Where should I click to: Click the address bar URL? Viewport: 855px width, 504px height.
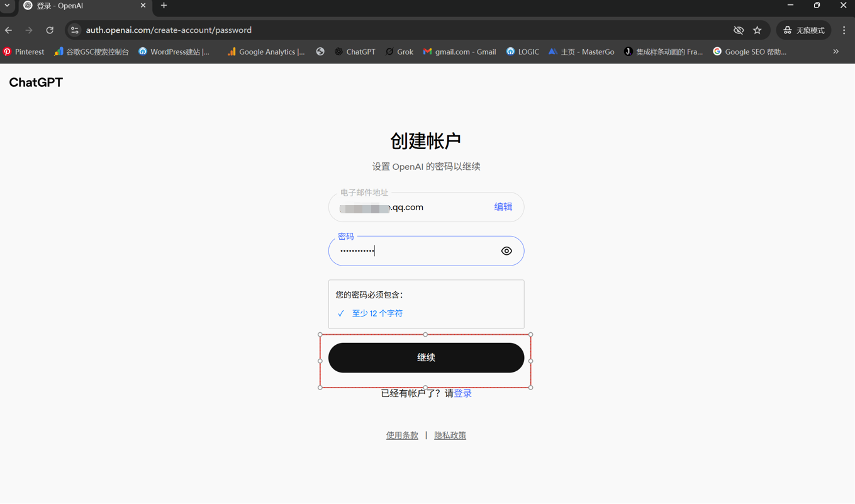[169, 30]
